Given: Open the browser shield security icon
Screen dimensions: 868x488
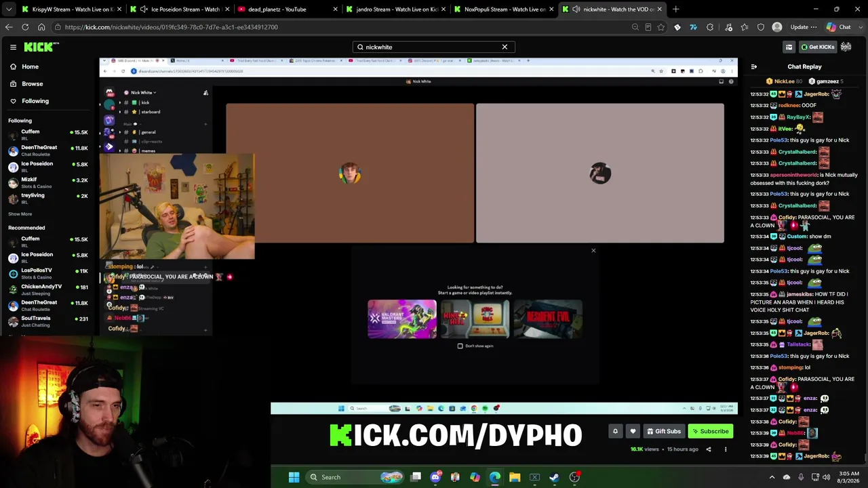Looking at the screenshot, I should 761,27.
